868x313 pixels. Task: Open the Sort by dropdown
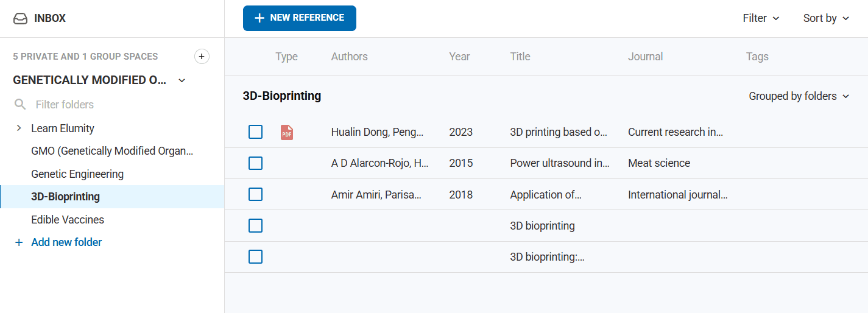click(x=826, y=18)
